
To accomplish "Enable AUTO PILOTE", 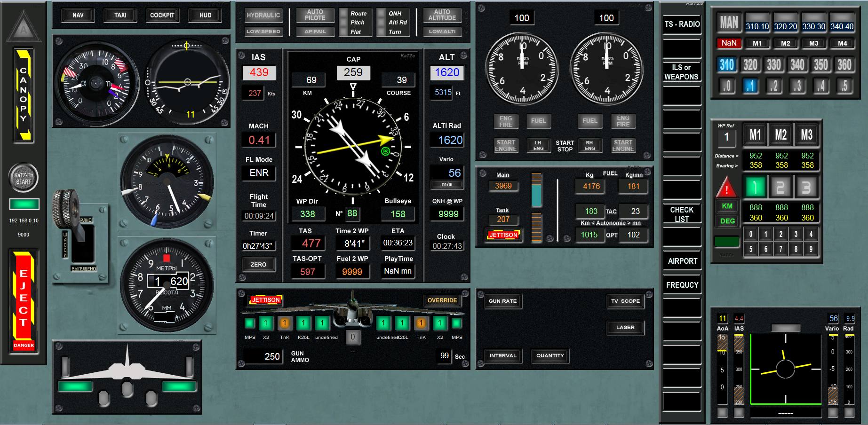I will coord(315,16).
